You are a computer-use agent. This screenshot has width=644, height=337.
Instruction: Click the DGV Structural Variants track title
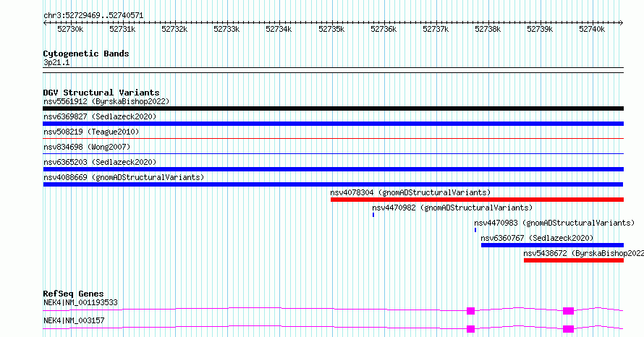(x=101, y=93)
